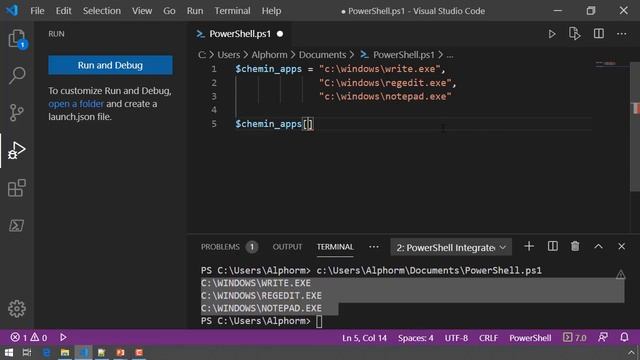Split the terminal panel

tap(553, 246)
